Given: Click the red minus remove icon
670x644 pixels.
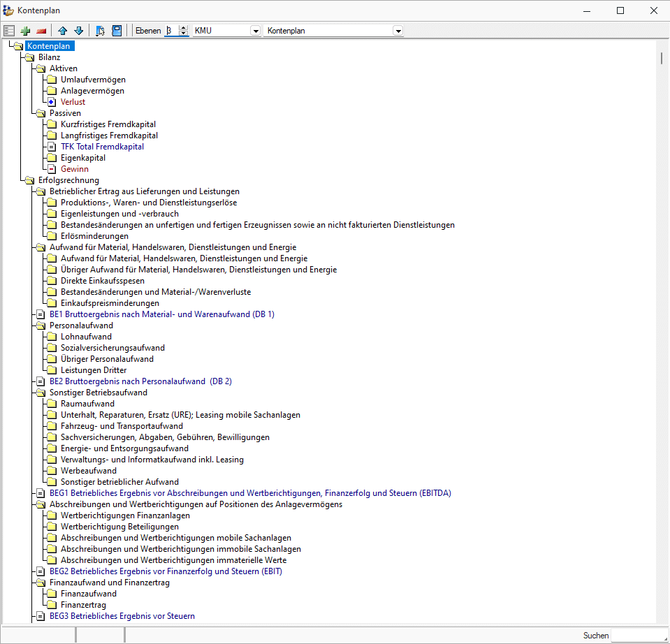Looking at the screenshot, I should (41, 31).
